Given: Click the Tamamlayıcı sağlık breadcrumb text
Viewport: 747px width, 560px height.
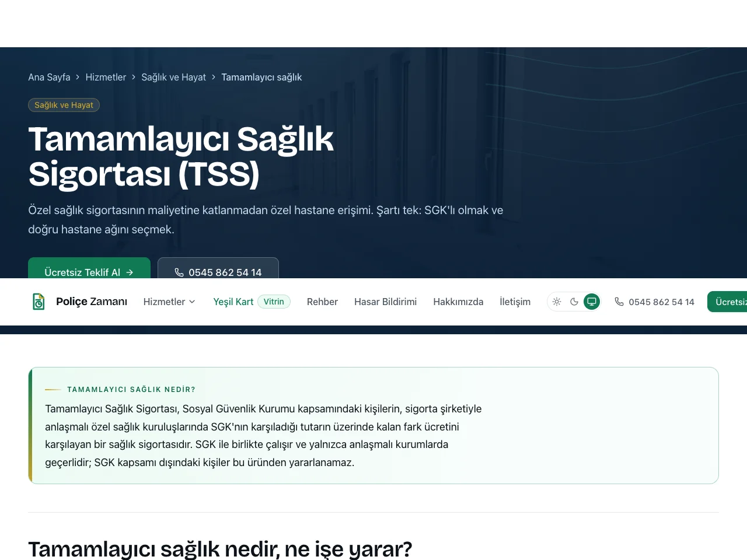Looking at the screenshot, I should 261,77.
